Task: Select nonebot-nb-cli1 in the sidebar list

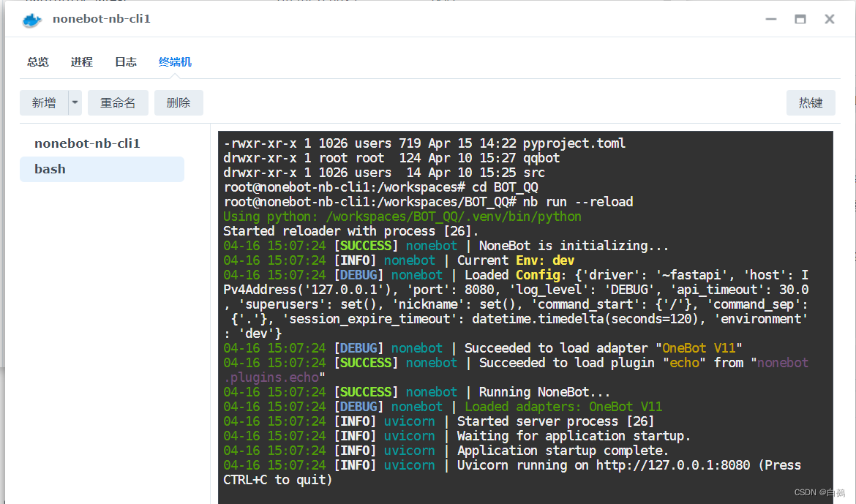Action: click(87, 143)
